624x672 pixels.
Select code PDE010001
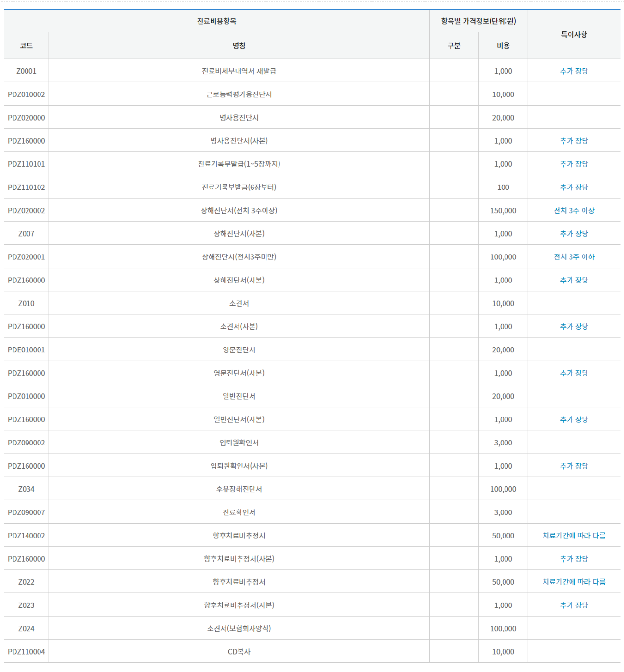27,350
